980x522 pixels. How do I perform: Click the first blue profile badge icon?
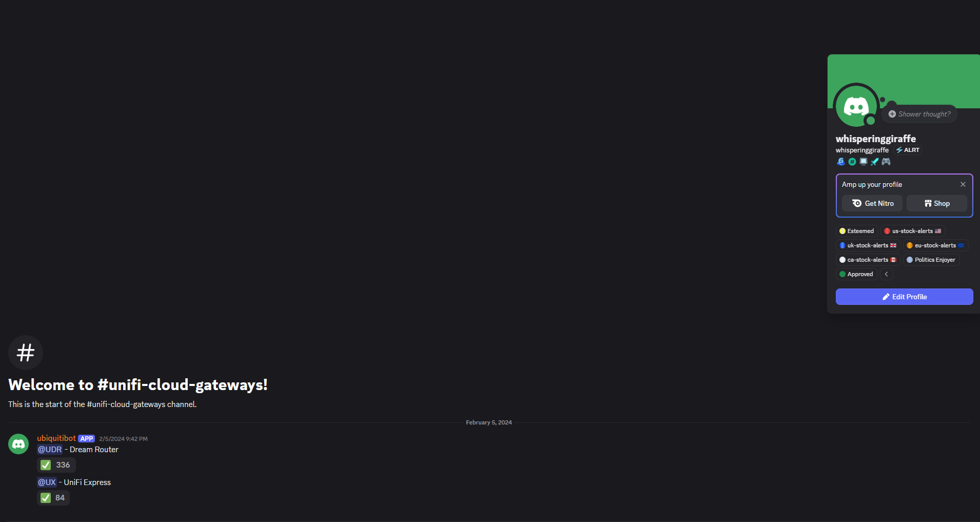tap(841, 162)
